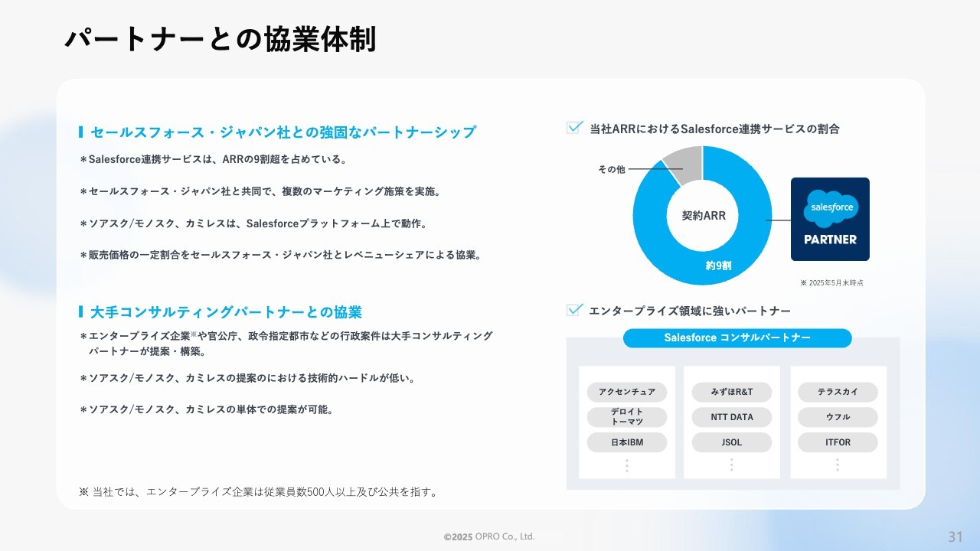Click the bullet starting エンタープライズ企業※や官公庁
This screenshot has height=551, width=980.
pyautogui.click(x=286, y=344)
